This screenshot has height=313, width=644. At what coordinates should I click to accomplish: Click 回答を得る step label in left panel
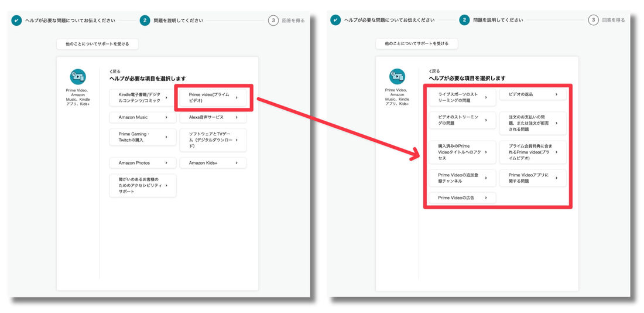(x=293, y=20)
